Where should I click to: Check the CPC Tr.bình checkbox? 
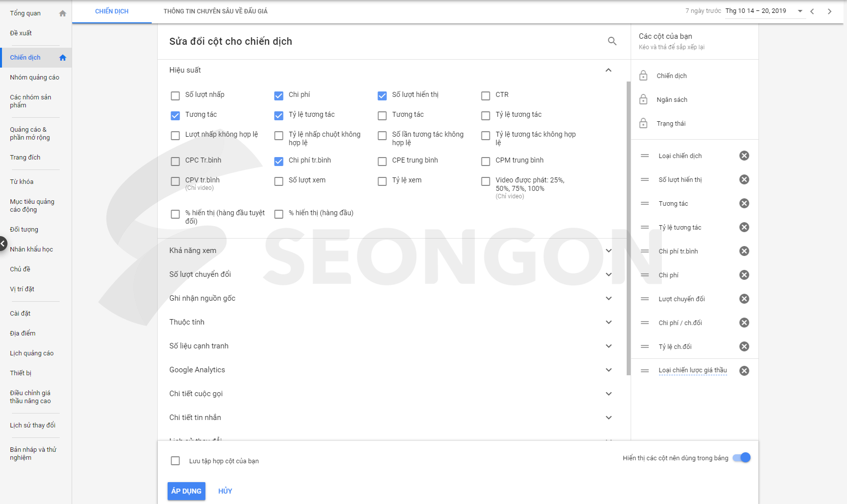[175, 162]
